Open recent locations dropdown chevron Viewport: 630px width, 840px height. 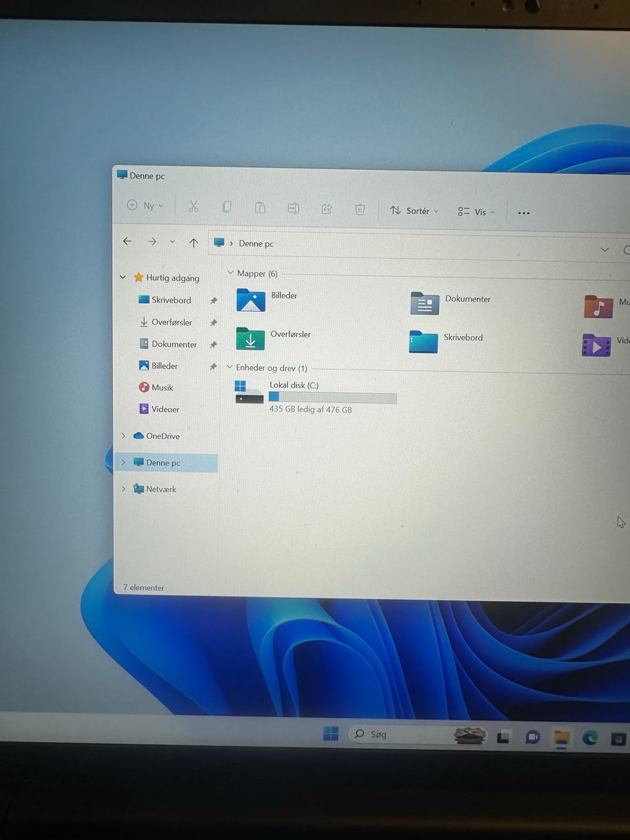point(172,241)
